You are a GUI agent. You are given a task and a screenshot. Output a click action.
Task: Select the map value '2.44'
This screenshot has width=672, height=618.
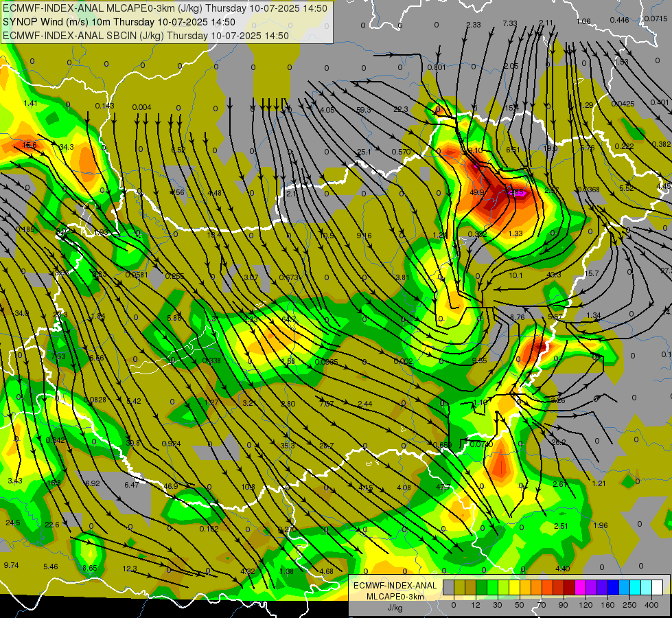[364, 404]
